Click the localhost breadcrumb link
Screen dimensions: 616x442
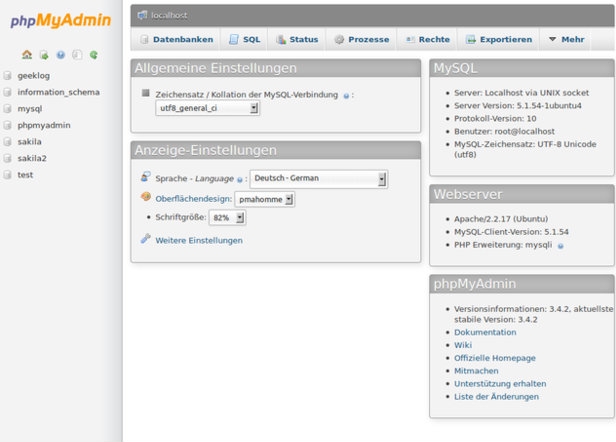pos(169,15)
